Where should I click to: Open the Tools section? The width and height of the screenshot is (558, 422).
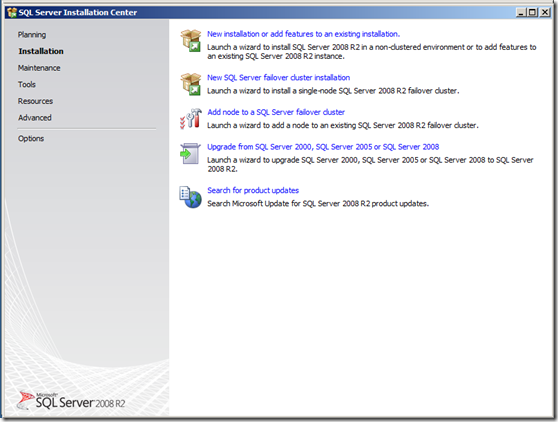pyautogui.click(x=27, y=84)
